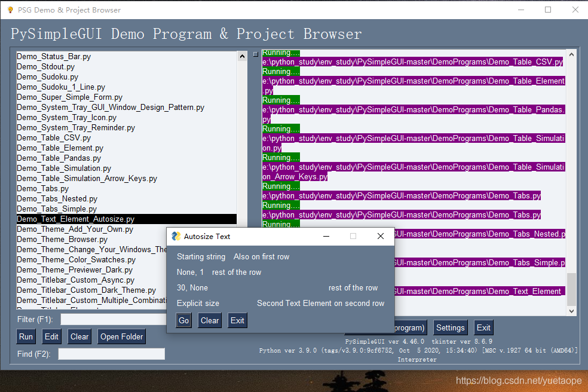Select Demo_Sudoku_1_Line.py in the list

point(126,87)
